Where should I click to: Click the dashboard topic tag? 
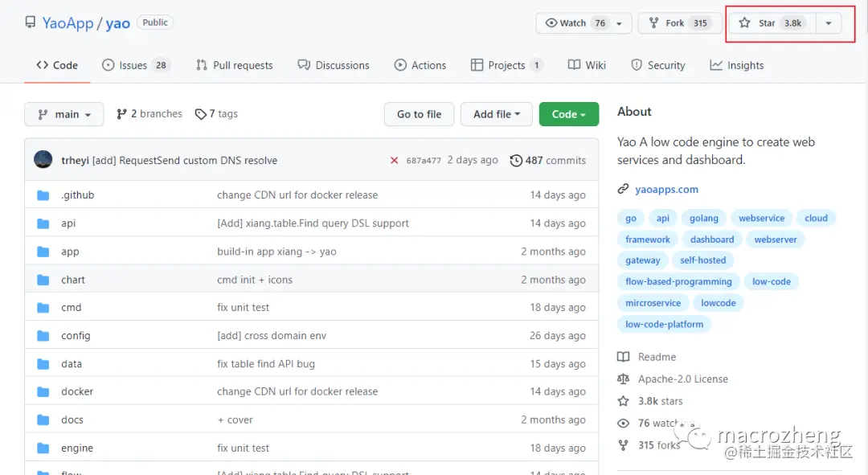[712, 240]
